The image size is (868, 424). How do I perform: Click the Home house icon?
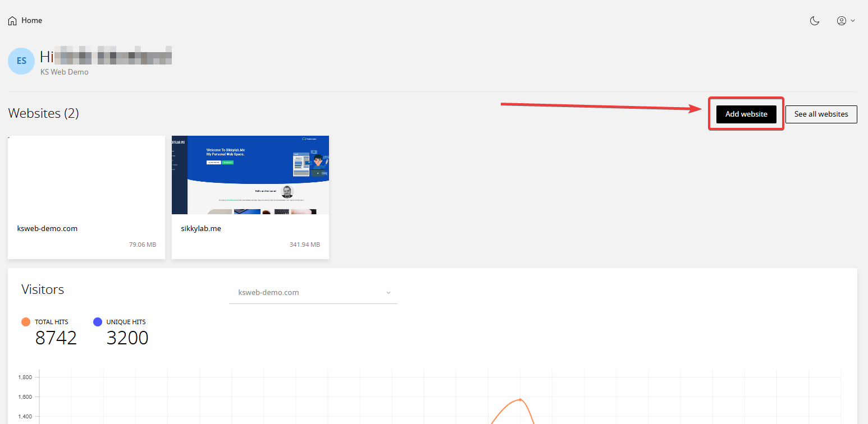point(12,21)
